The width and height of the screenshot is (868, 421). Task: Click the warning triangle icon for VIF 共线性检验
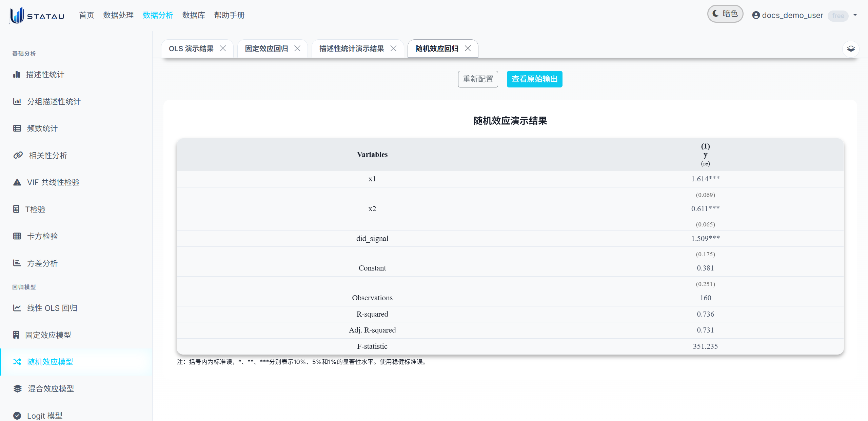point(17,182)
